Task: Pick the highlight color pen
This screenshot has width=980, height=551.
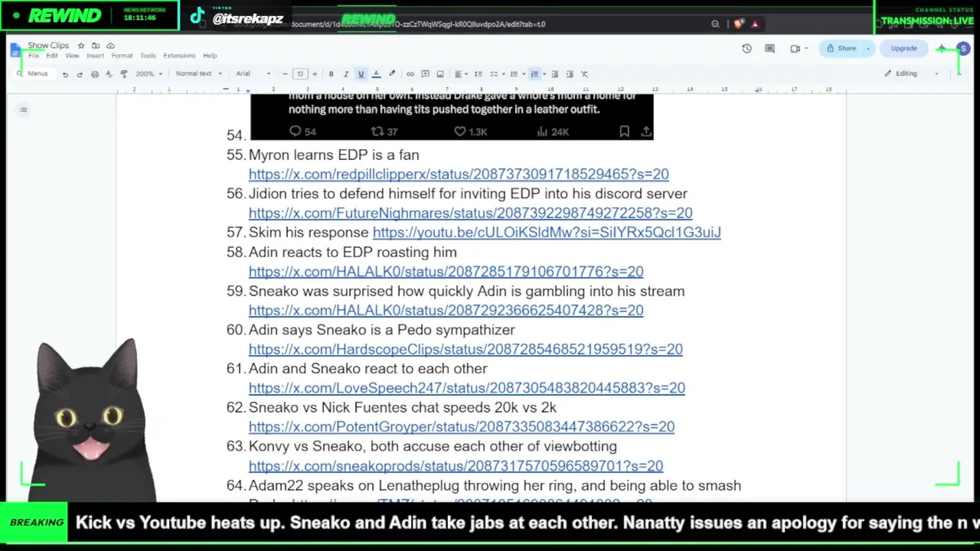Action: (x=391, y=74)
